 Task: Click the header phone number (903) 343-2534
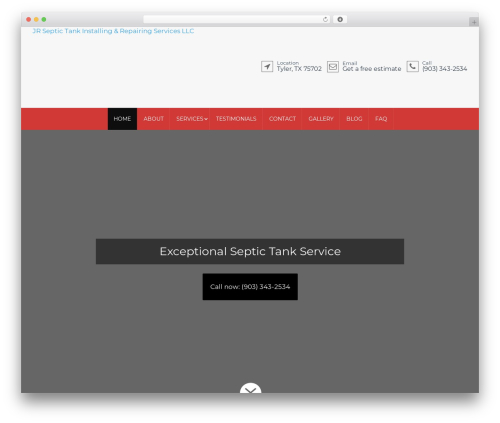[444, 69]
